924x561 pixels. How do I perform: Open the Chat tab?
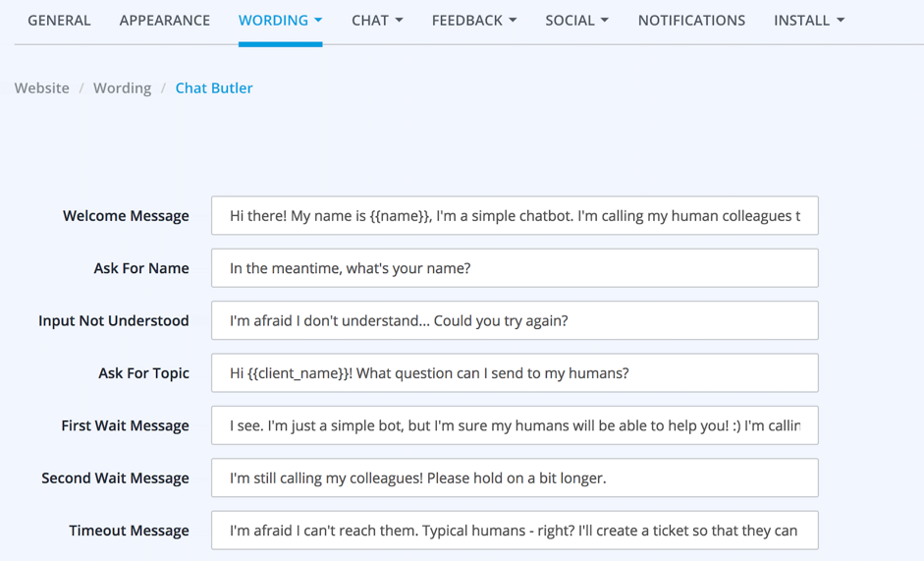(369, 21)
